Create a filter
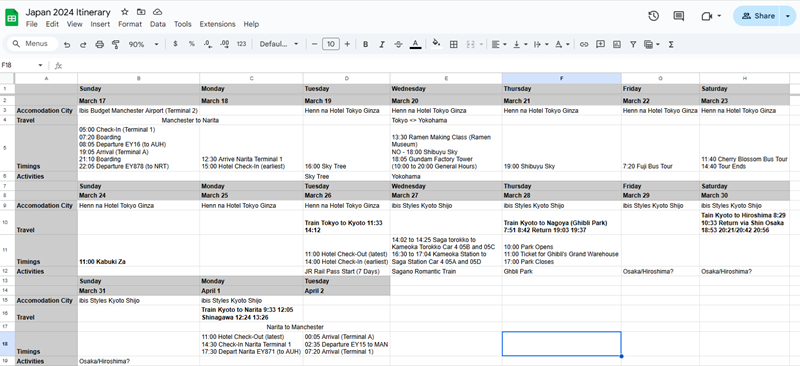This screenshot has height=366, width=800. 633,44
